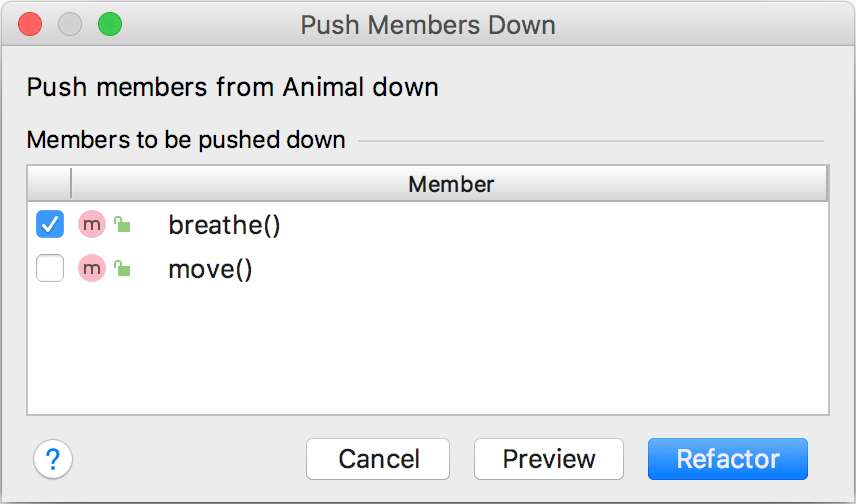The width and height of the screenshot is (856, 504).
Task: Click Preview to review the refactoring
Action: [548, 459]
